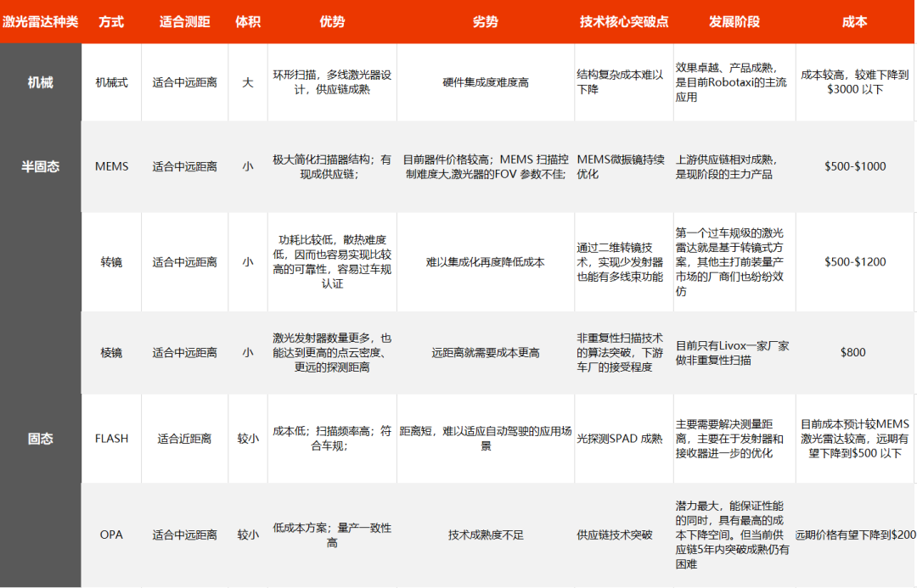Viewport: 917px width, 588px height.
Task: Click the $3000 以下 cost cell
Action: (854, 82)
